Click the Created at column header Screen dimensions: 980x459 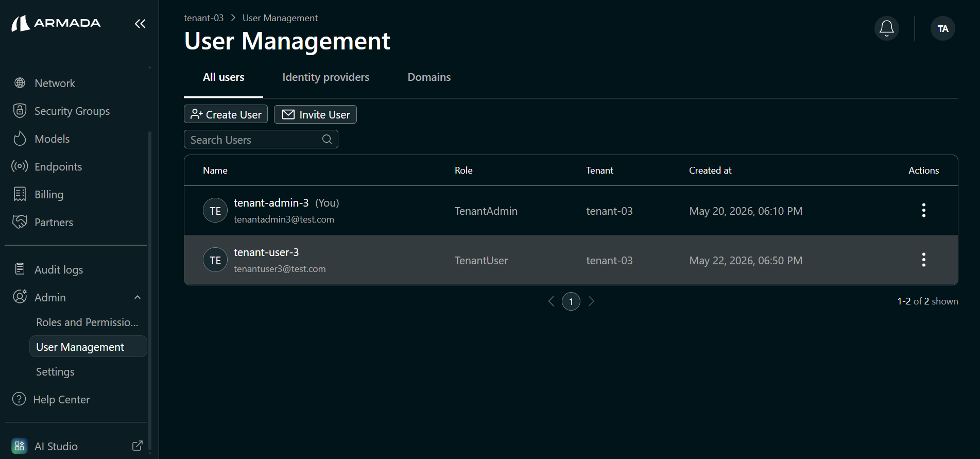click(710, 171)
